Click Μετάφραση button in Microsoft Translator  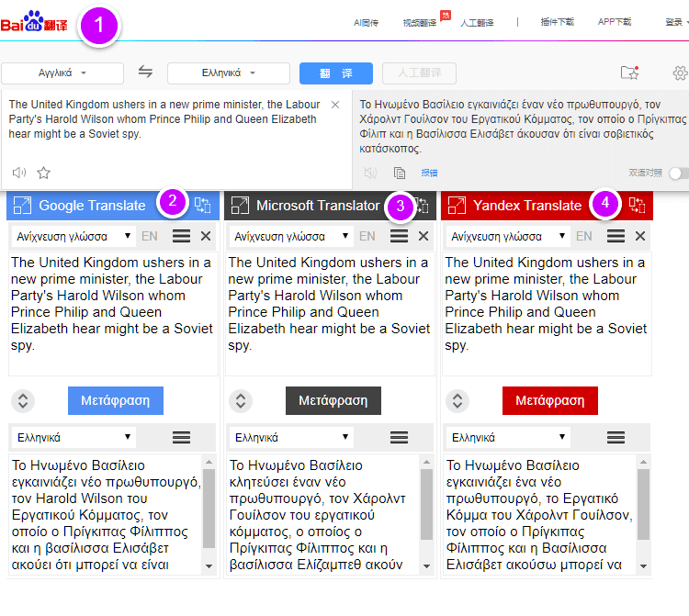pyautogui.click(x=333, y=400)
